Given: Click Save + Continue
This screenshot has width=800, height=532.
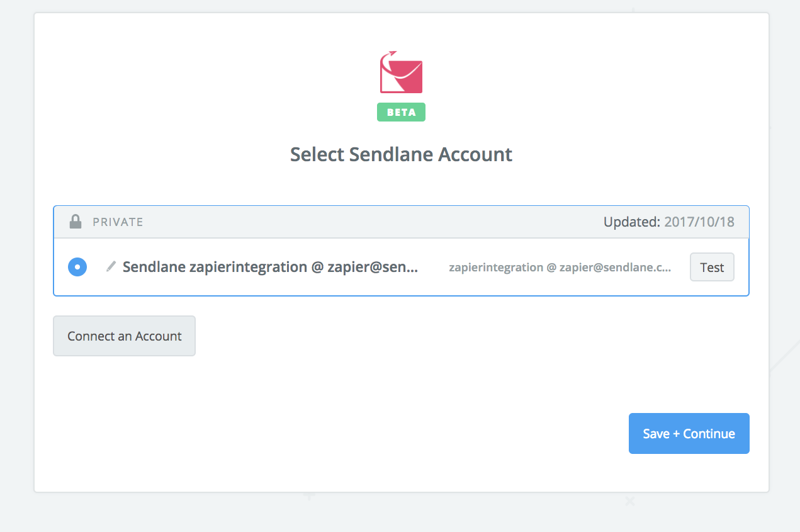Looking at the screenshot, I should tap(689, 433).
